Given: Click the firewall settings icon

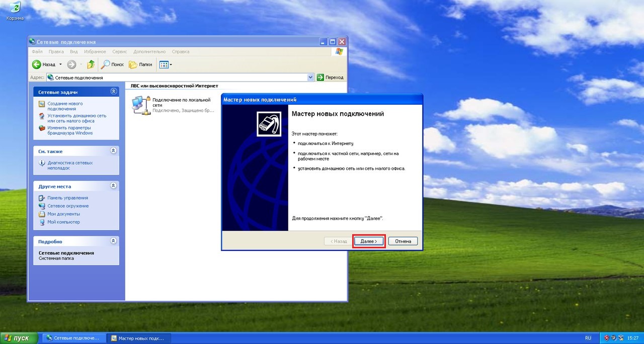Looking at the screenshot, I should click(x=42, y=128).
